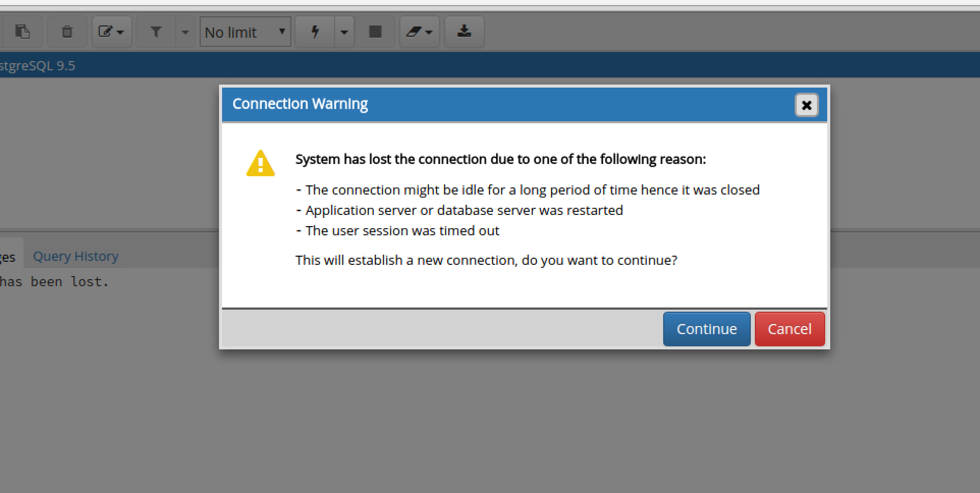The width and height of the screenshot is (980, 493).
Task: Expand the filter options dropdown arrow
Action: pos(185,32)
